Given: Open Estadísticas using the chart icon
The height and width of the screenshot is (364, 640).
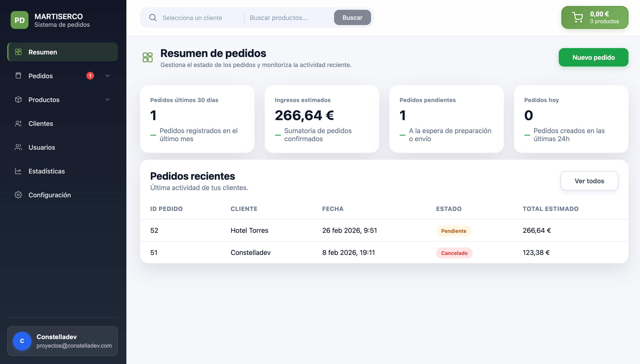Looking at the screenshot, I should coord(18,171).
